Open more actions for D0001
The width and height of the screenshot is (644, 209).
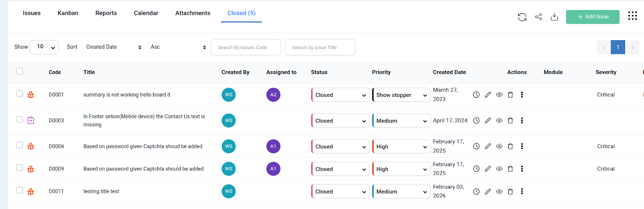pos(522,95)
